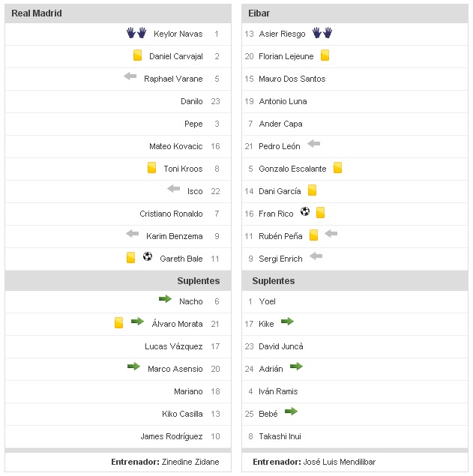The width and height of the screenshot is (473, 476).
Task: Click green substitution arrow beside Nacho
Action: point(166,299)
